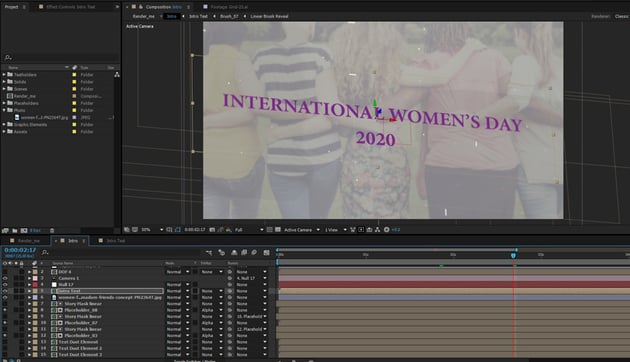This screenshot has width=630, height=362.
Task: Toggle Transparency Grid icon in viewer footer
Action: tap(277, 230)
